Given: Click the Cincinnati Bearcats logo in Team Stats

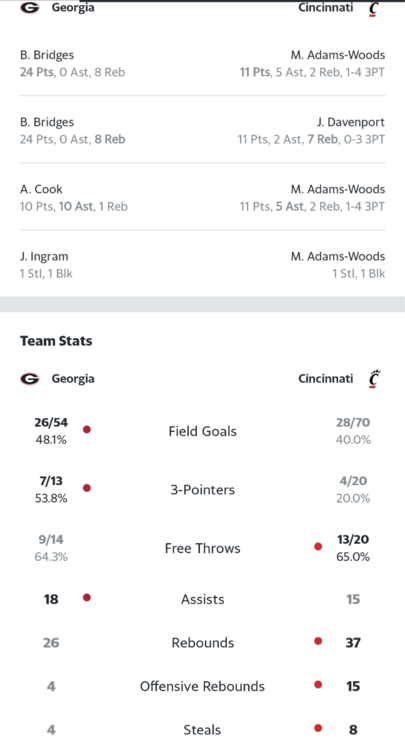Looking at the screenshot, I should click(x=374, y=378).
